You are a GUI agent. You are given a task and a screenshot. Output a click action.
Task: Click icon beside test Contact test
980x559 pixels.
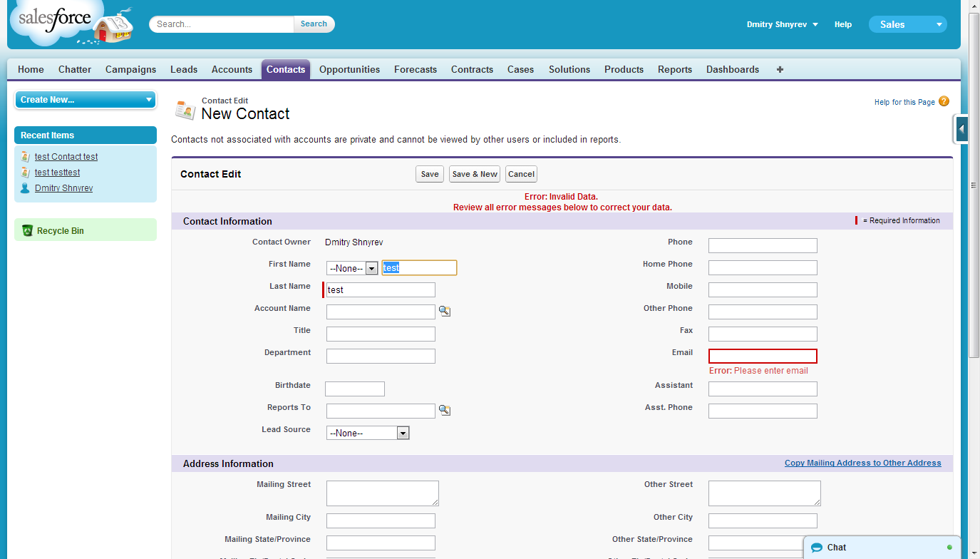(25, 157)
